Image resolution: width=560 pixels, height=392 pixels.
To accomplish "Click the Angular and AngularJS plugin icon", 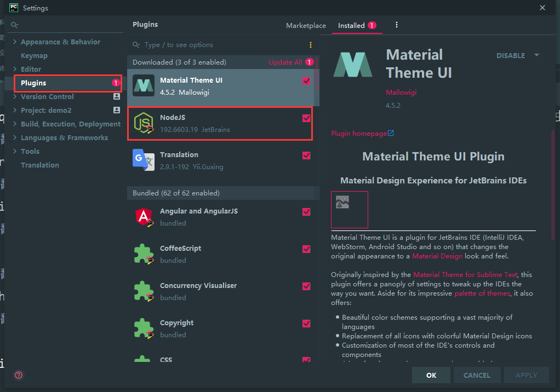I will tap(144, 216).
